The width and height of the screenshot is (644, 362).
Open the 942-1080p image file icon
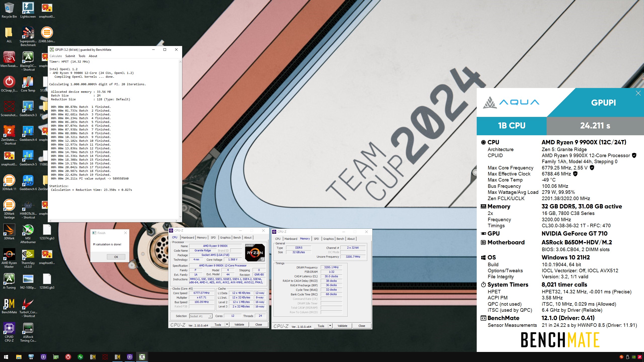click(x=28, y=281)
